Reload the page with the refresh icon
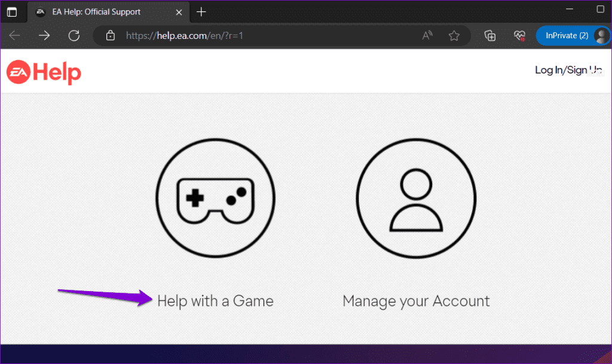This screenshot has height=364, width=612. [x=74, y=36]
